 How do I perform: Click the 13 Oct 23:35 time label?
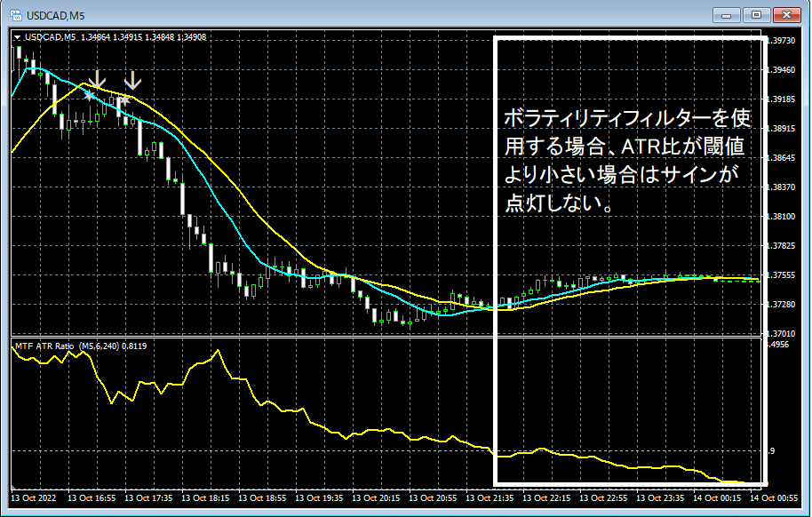(661, 498)
